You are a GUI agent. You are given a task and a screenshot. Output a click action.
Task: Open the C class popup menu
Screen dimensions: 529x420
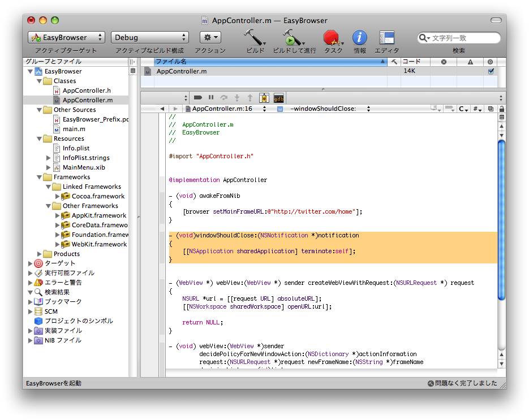point(463,109)
